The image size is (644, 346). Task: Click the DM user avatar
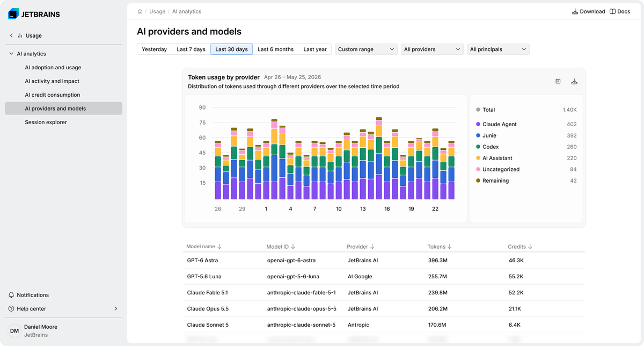pos(14,331)
